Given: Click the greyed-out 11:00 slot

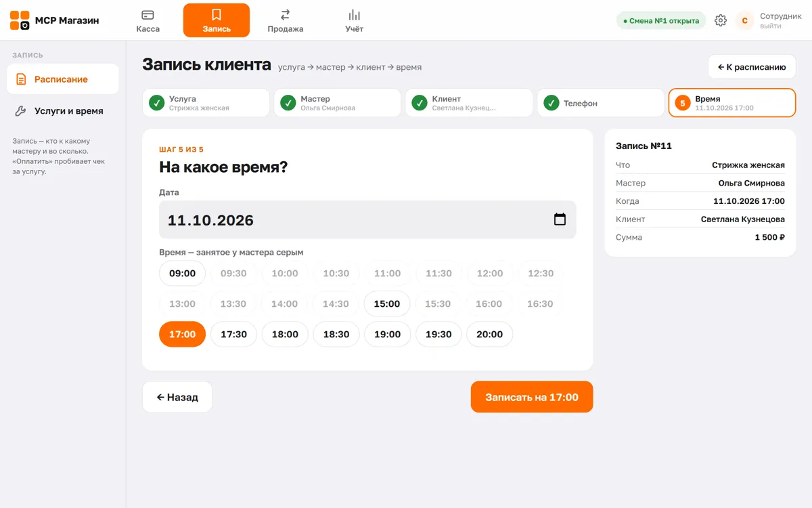Looking at the screenshot, I should 387,274.
